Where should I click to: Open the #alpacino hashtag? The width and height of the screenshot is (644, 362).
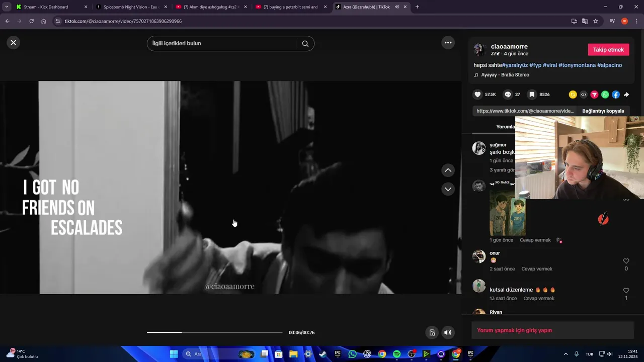[609, 65]
